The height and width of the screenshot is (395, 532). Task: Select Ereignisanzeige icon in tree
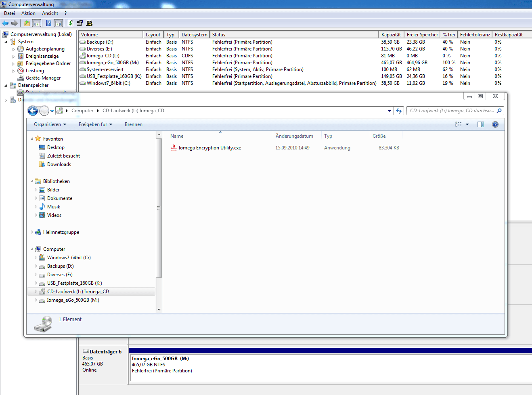21,56
